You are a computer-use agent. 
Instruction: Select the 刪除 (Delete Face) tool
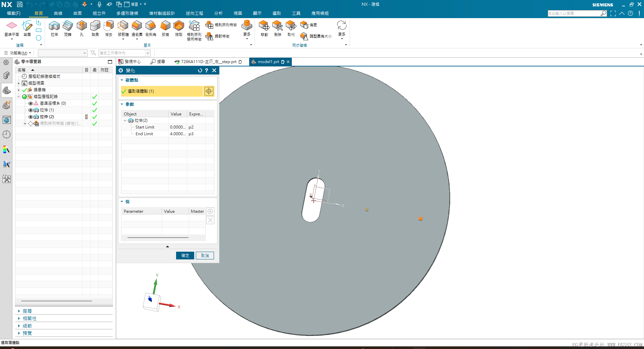[278, 28]
